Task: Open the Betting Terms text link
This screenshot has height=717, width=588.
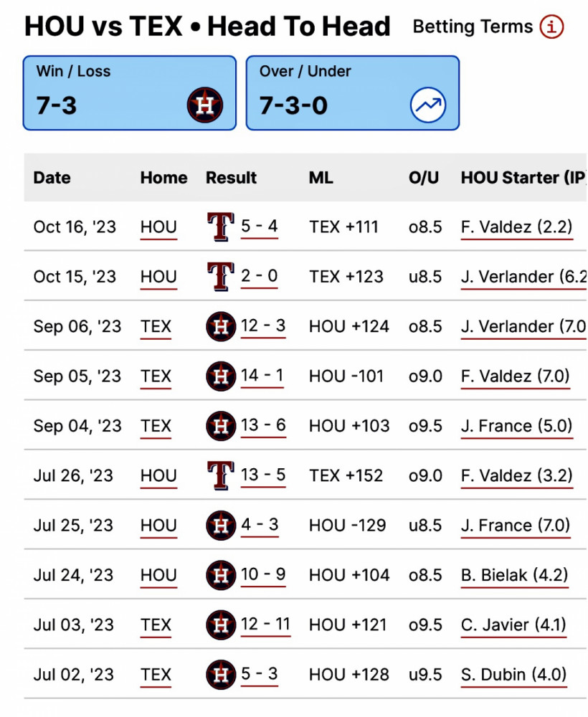Action: point(473,27)
